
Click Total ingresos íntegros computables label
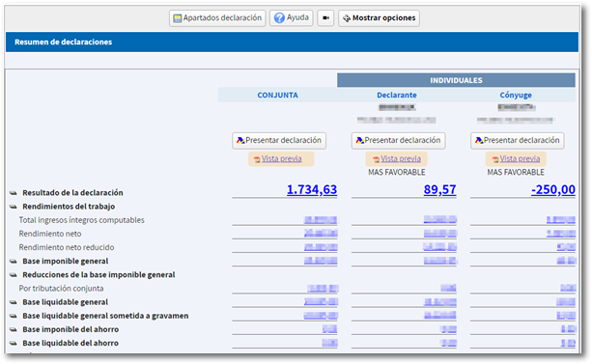click(x=81, y=220)
